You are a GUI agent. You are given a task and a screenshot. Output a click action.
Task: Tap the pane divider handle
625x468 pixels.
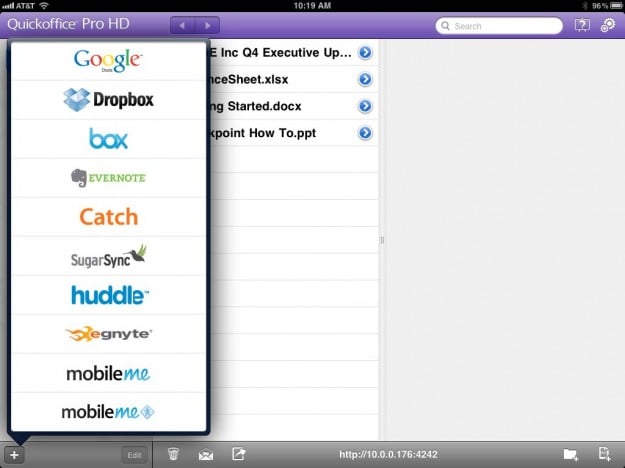click(382, 240)
